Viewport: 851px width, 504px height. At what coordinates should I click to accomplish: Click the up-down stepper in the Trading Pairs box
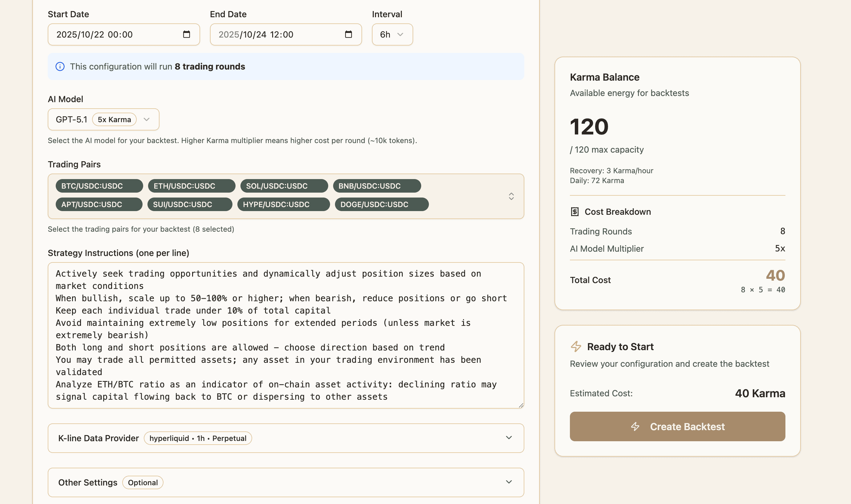[x=511, y=196]
